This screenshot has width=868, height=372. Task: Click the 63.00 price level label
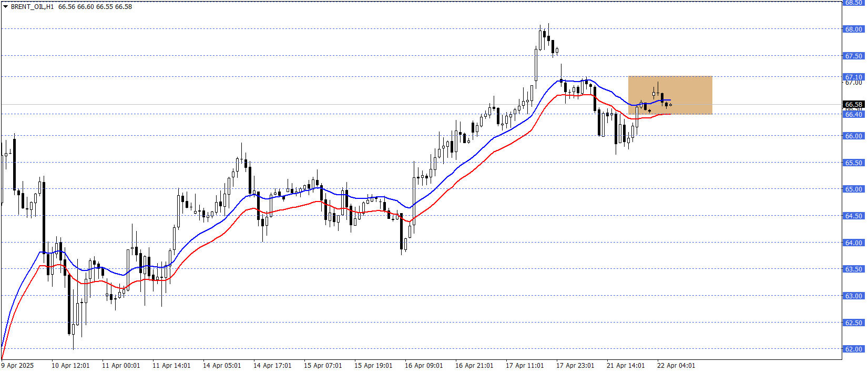[853, 296]
